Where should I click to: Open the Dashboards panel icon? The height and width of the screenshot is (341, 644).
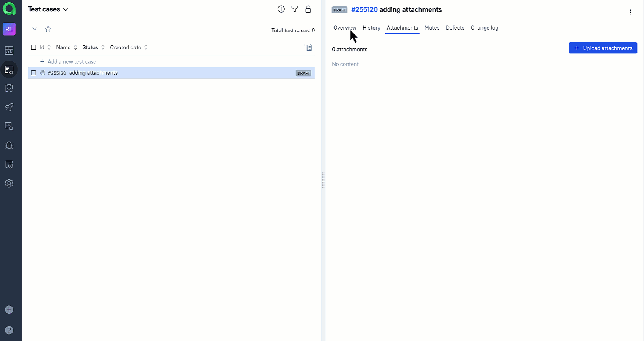click(9, 50)
